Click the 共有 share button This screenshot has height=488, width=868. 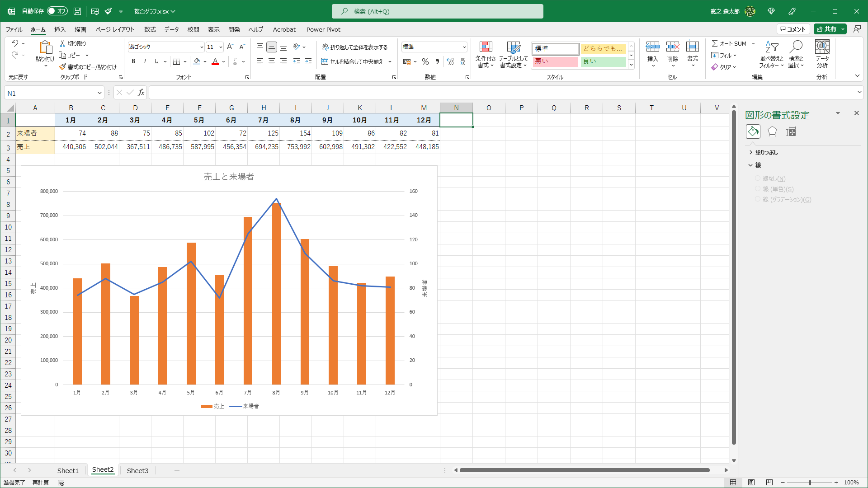[x=827, y=29]
